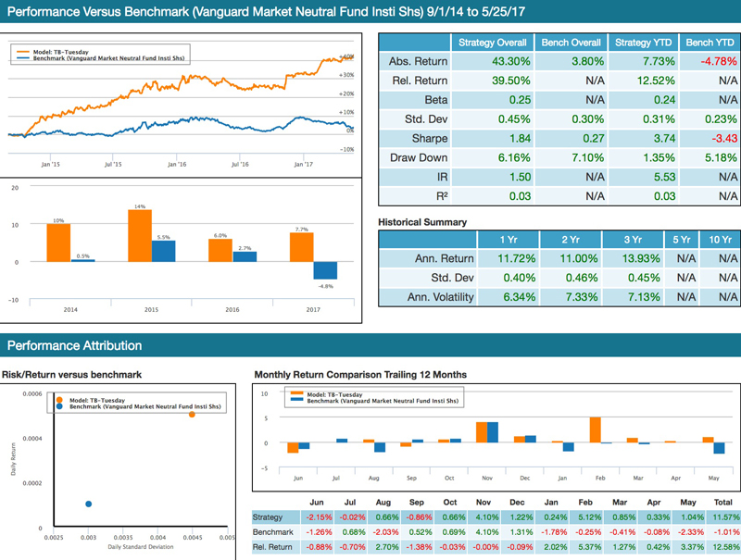Viewport: 741px width, 560px height.
Task: Toggle Benchmark legend in monthly return chart
Action: (380, 402)
